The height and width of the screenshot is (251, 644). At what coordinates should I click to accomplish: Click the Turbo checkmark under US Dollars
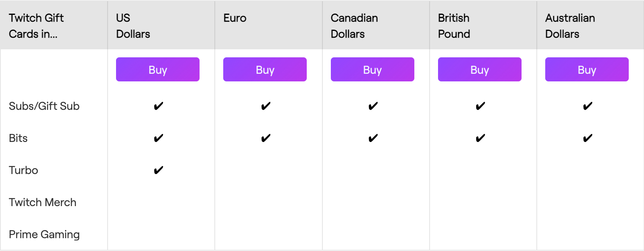(159, 170)
